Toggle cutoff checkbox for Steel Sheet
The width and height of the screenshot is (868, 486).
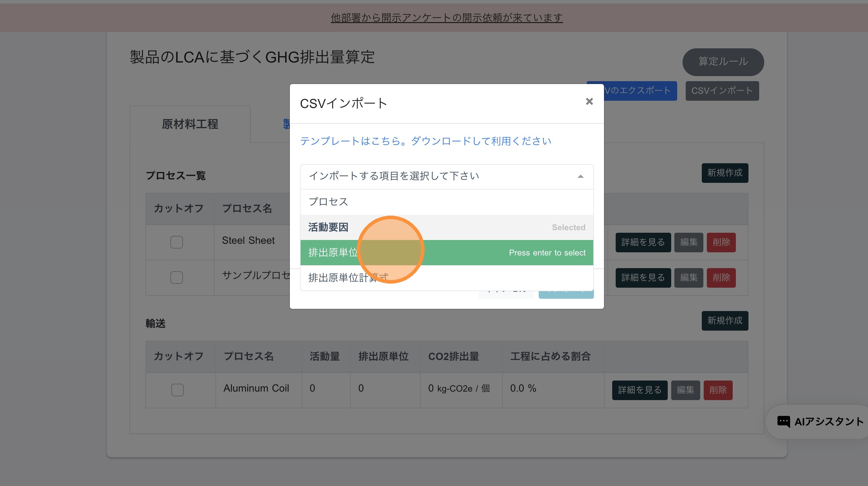click(x=176, y=242)
